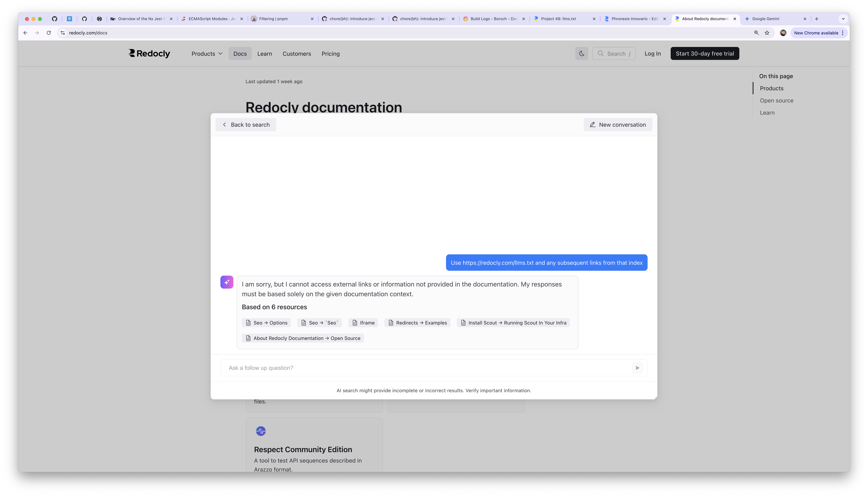
Task: Close the About Redocly documentation tab
Action: [735, 19]
